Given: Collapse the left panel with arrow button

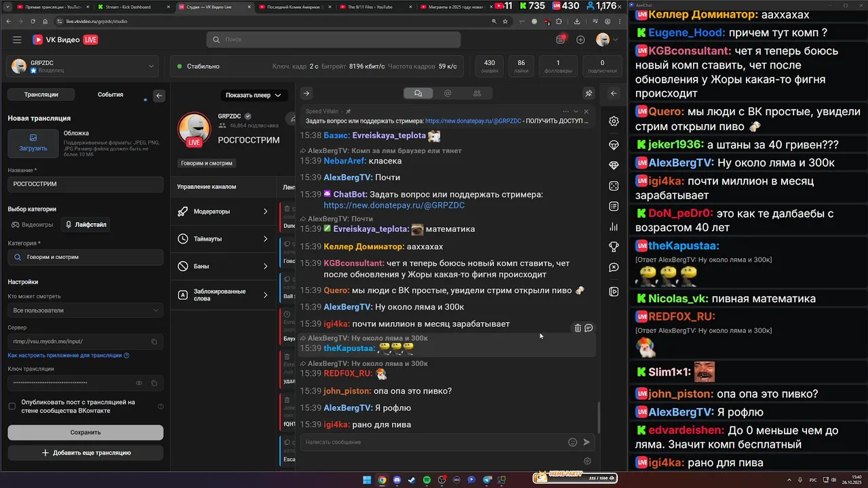Looking at the screenshot, I should point(159,96).
